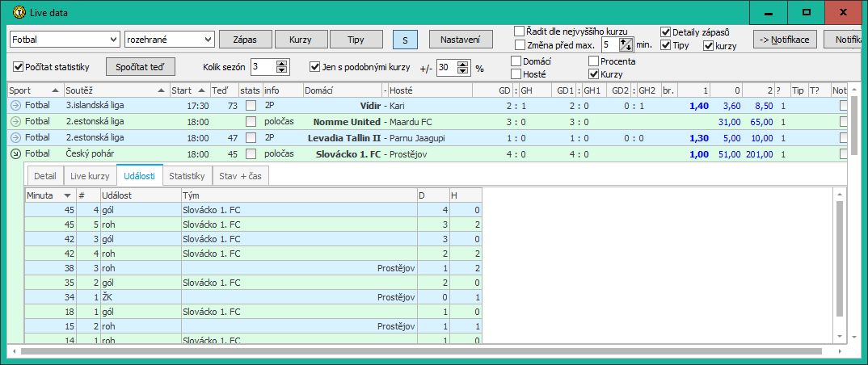Image resolution: width=868 pixels, height=365 pixels.
Task: Click the Tým column header
Action: [299, 195]
